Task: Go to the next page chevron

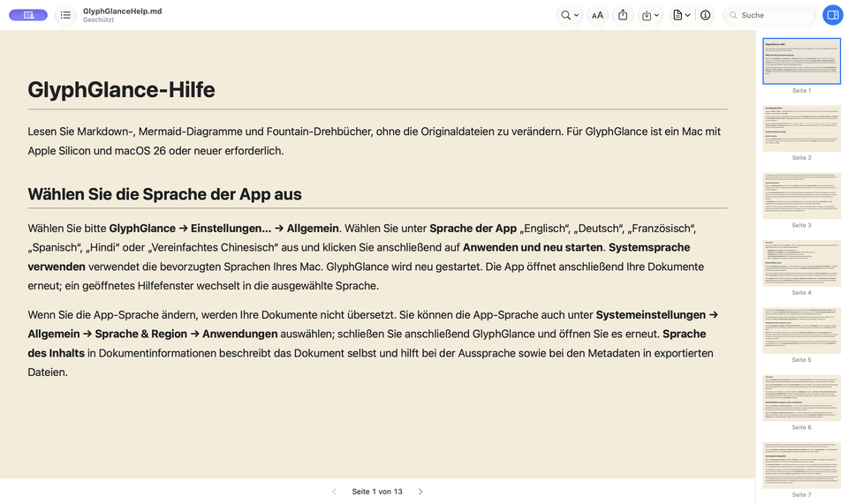Action: (x=420, y=492)
